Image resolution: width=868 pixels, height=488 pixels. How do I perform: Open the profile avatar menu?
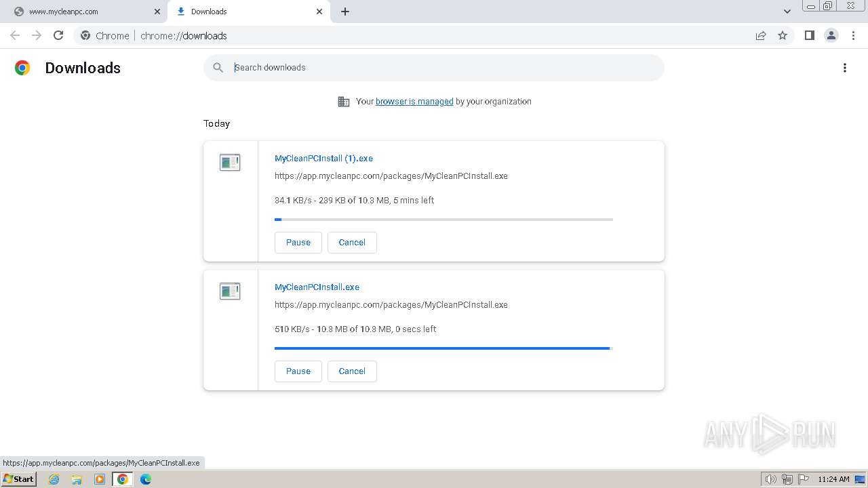coord(831,35)
